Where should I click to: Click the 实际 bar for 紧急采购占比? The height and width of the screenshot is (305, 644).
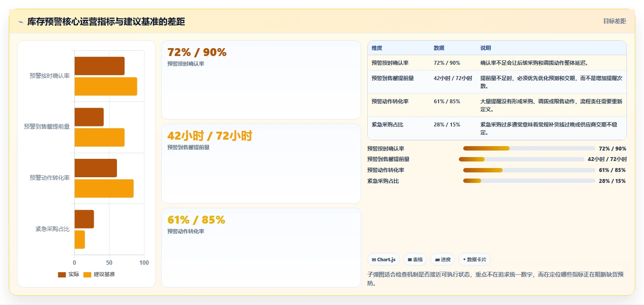tap(84, 219)
